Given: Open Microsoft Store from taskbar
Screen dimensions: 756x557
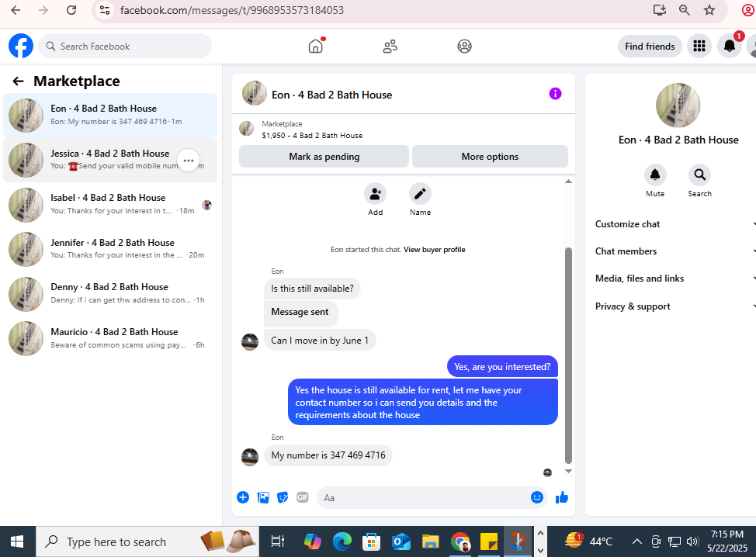Looking at the screenshot, I should point(371,542).
